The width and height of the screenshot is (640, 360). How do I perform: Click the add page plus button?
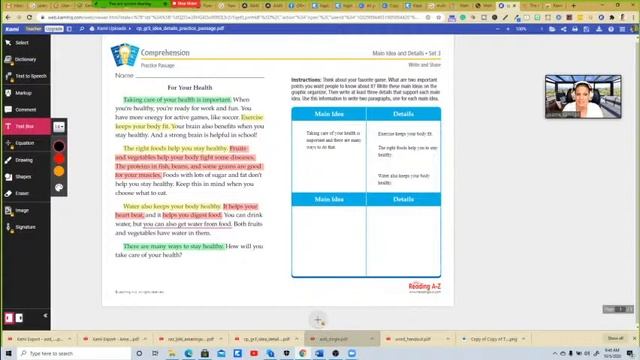(x=318, y=320)
